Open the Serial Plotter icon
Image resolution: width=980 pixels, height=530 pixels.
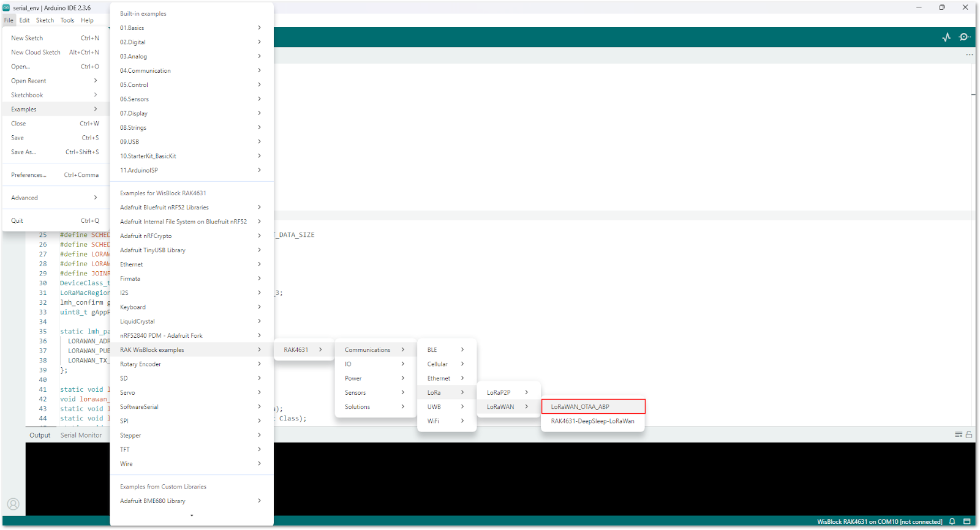946,37
